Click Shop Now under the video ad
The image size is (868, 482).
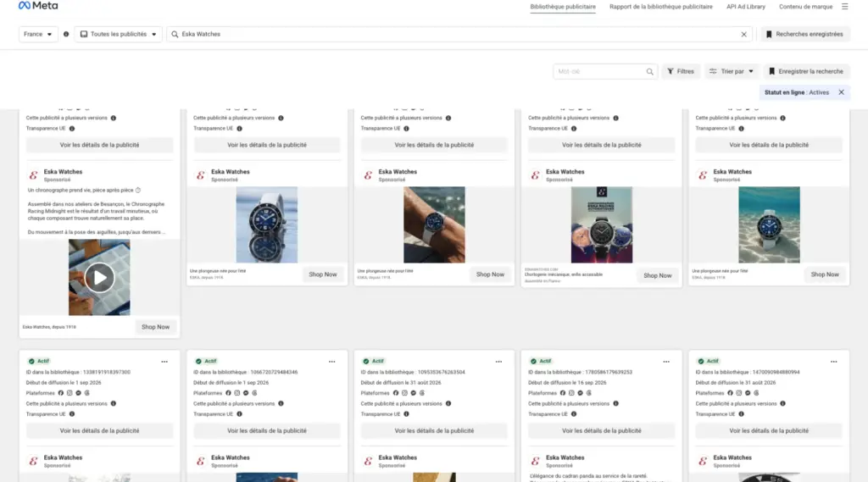156,327
